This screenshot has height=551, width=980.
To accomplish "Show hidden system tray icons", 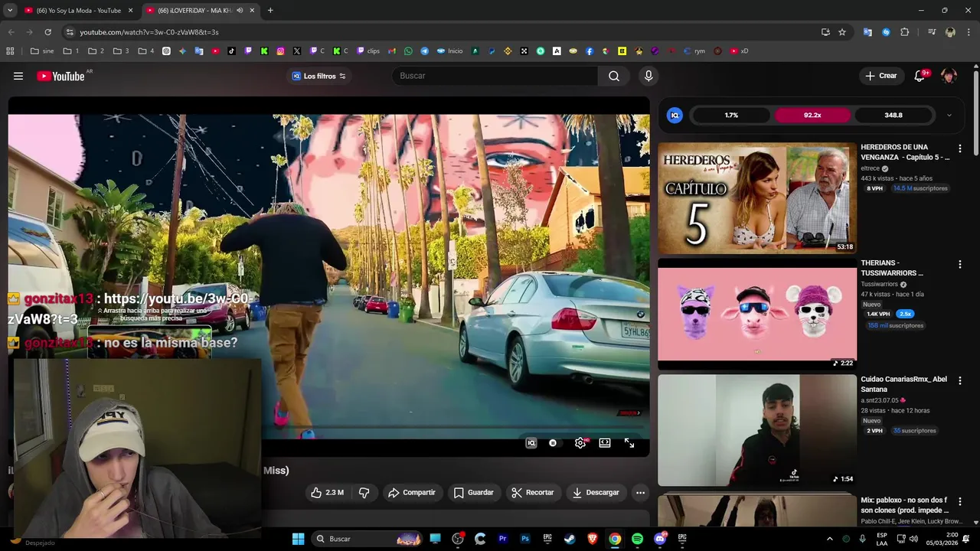I will pyautogui.click(x=829, y=539).
